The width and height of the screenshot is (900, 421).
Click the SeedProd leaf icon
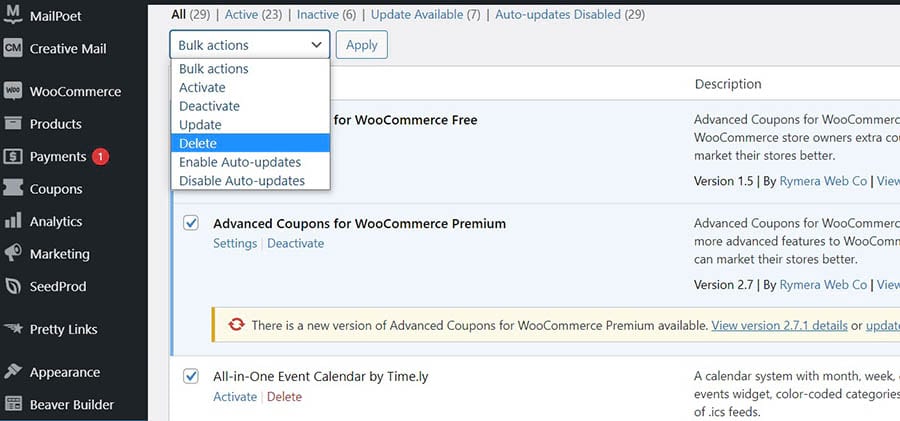tap(13, 286)
